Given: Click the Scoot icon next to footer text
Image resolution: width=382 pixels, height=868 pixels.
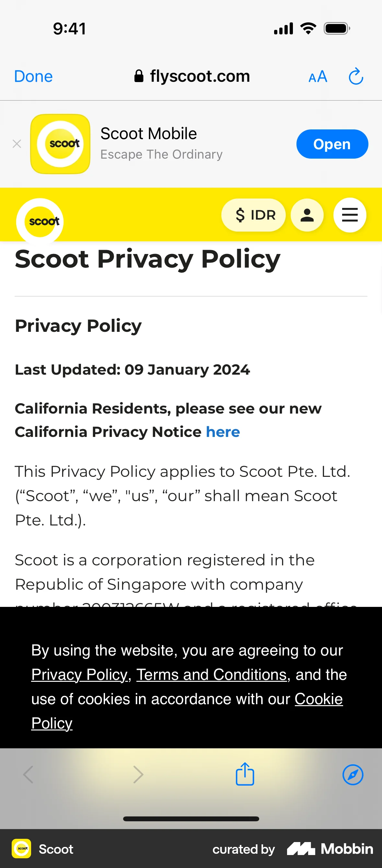Looking at the screenshot, I should (21, 849).
